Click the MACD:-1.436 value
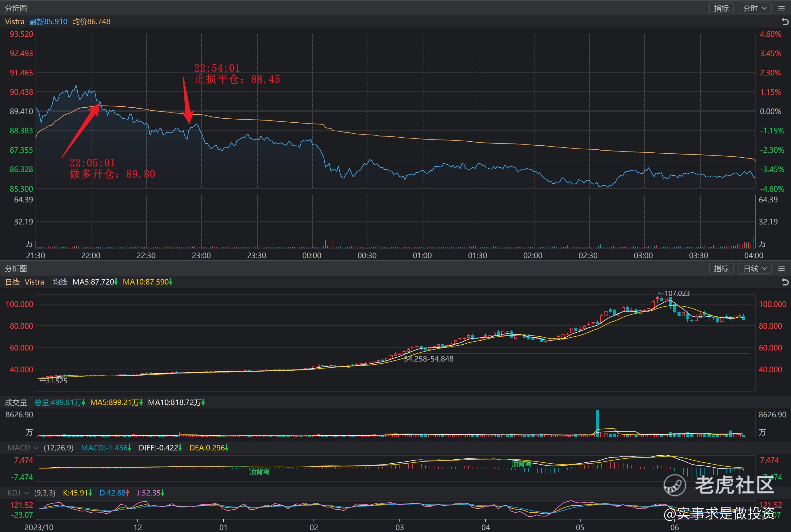791x532 pixels. click(106, 448)
